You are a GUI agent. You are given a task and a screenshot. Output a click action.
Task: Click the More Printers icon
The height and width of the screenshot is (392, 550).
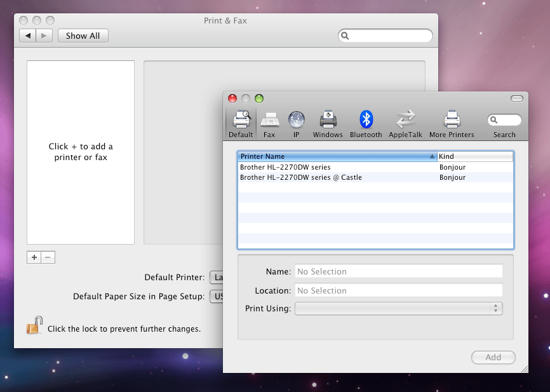point(452,123)
